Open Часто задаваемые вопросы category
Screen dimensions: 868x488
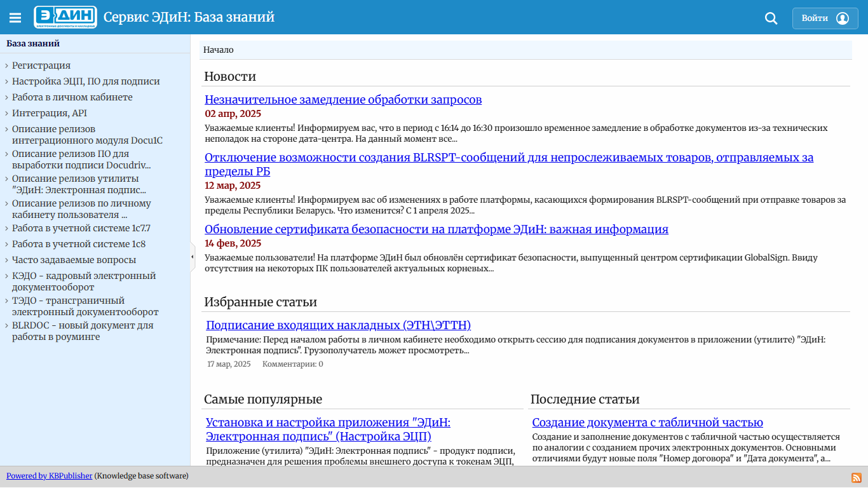74,260
